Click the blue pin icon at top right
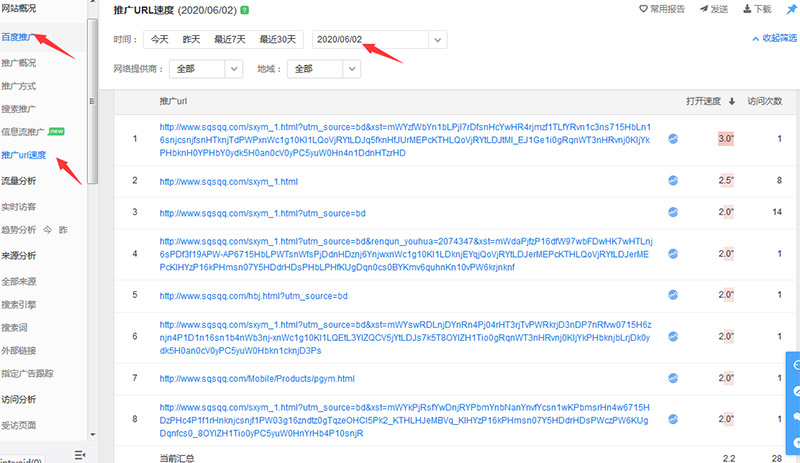The height and width of the screenshot is (463, 800). point(792,9)
